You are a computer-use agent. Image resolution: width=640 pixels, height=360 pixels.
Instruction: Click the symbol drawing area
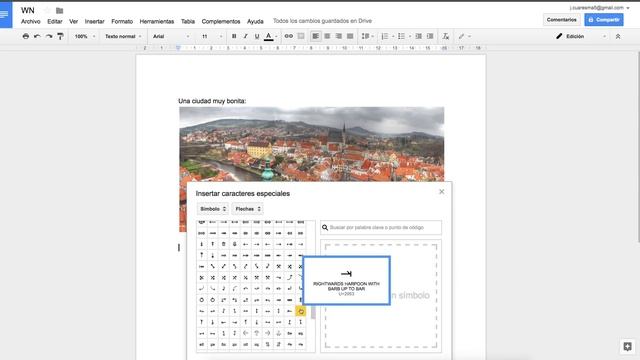[x=381, y=296]
